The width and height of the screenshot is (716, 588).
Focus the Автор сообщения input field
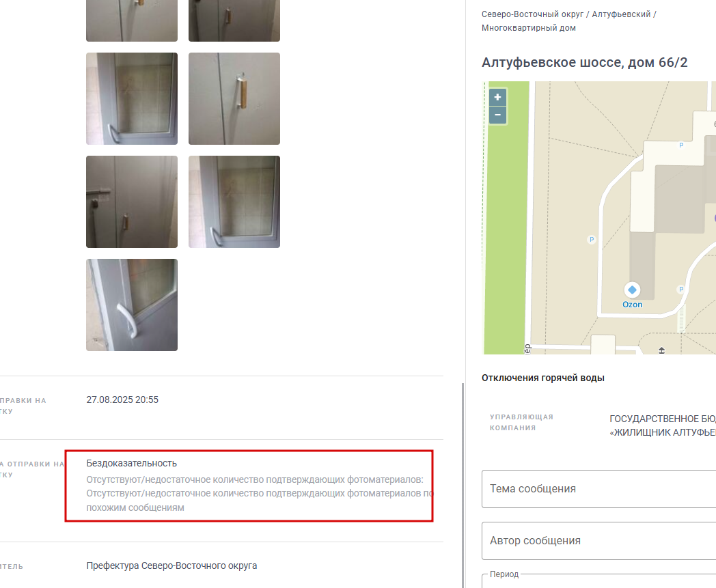pyautogui.click(x=598, y=541)
